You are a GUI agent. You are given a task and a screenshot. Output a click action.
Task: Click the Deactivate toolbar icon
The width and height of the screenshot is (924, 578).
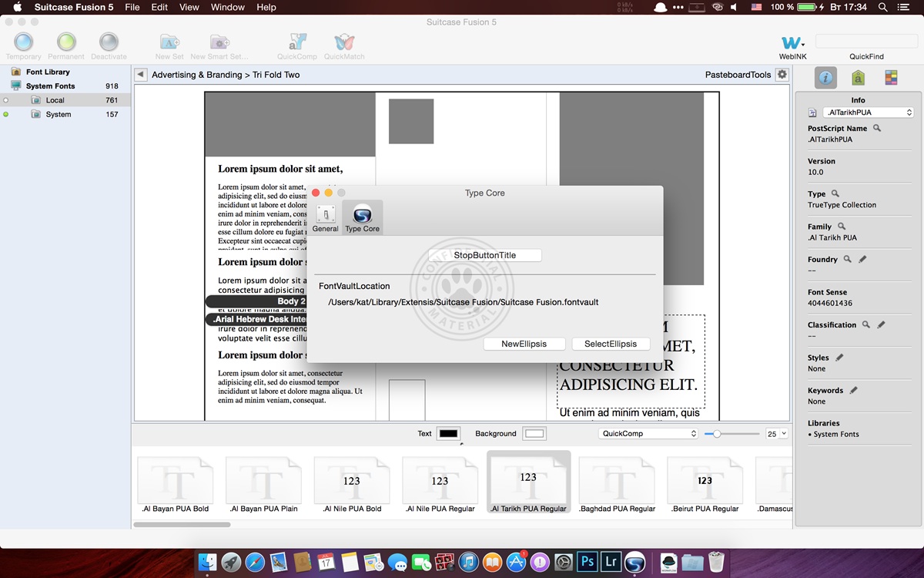click(109, 42)
